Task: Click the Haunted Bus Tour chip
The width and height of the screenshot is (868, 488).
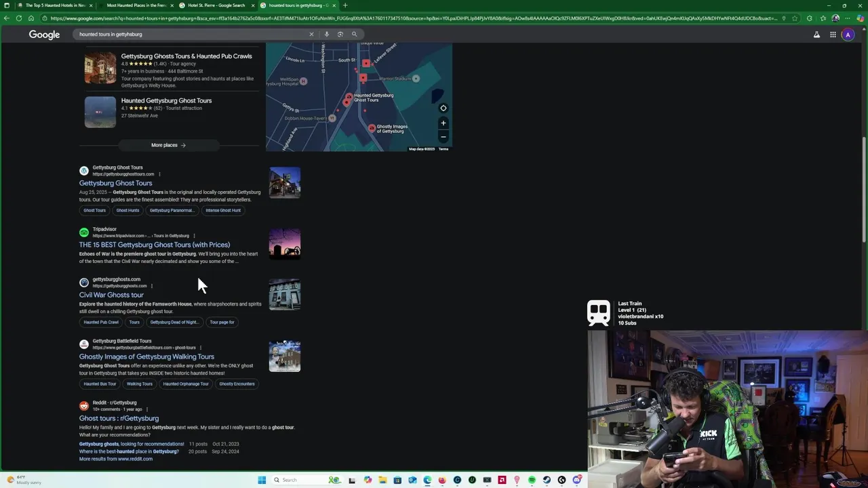Action: pos(100,384)
